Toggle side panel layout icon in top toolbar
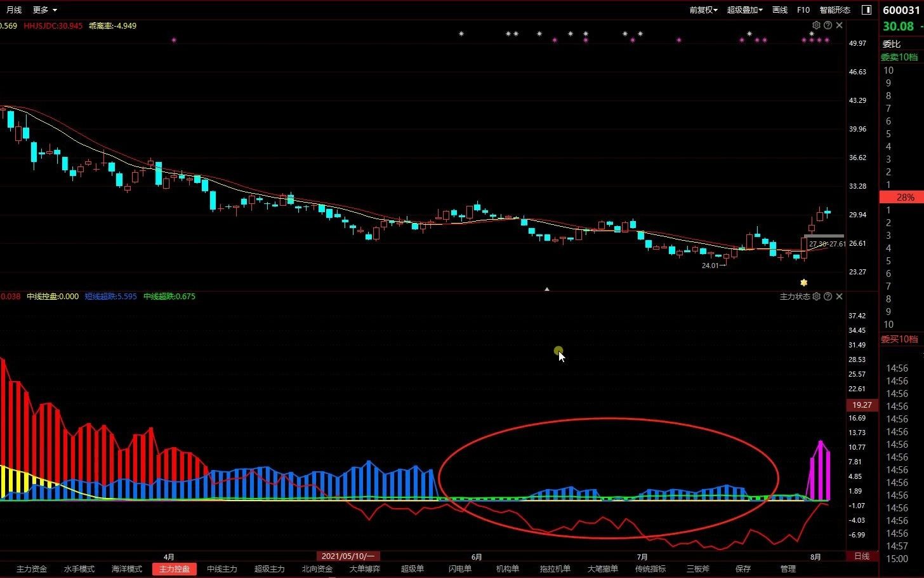Screen dimensions: 924x578 point(866,10)
